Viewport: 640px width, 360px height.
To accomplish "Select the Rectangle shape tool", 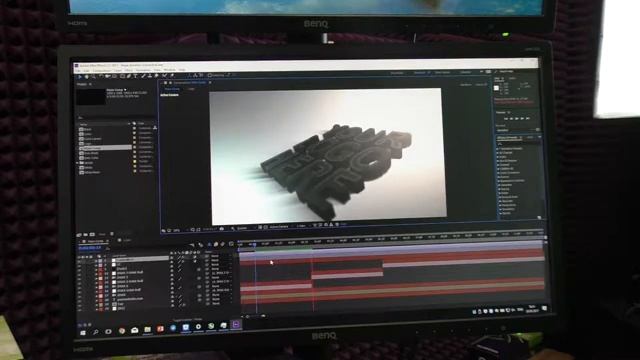I will 122,76.
